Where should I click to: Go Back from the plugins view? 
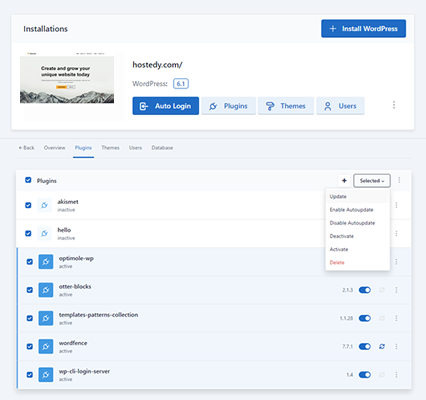(x=26, y=148)
